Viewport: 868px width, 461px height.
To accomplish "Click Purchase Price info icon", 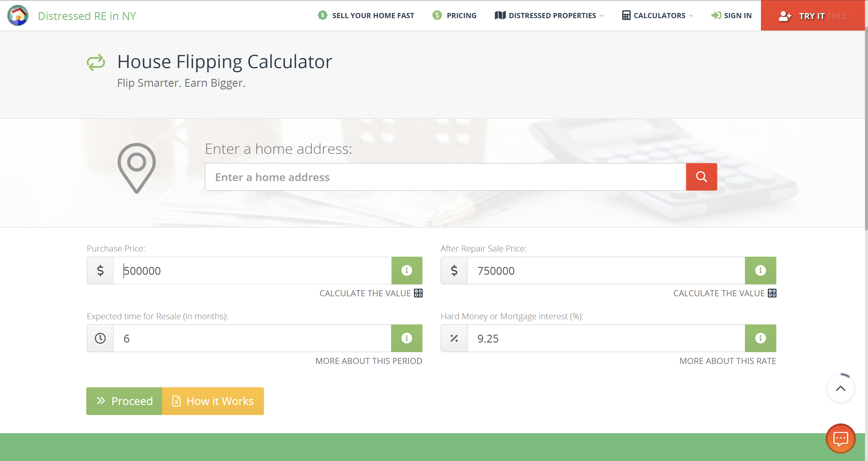I will click(x=406, y=271).
